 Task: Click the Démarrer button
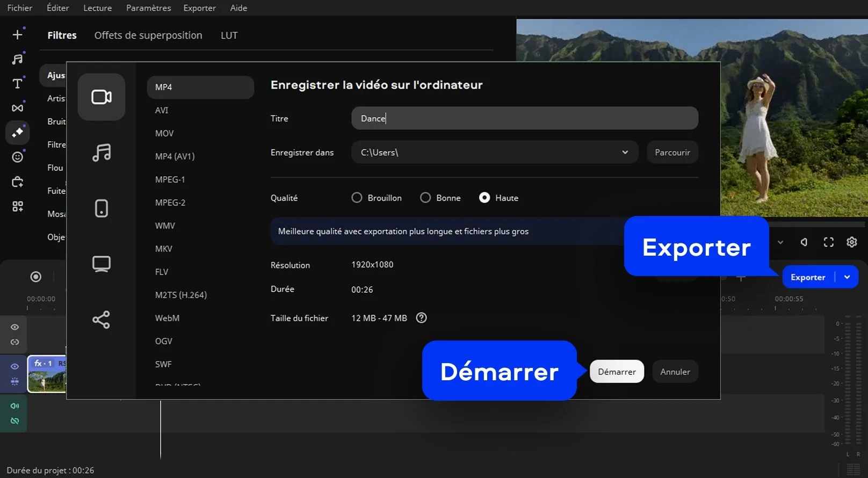[617, 372]
